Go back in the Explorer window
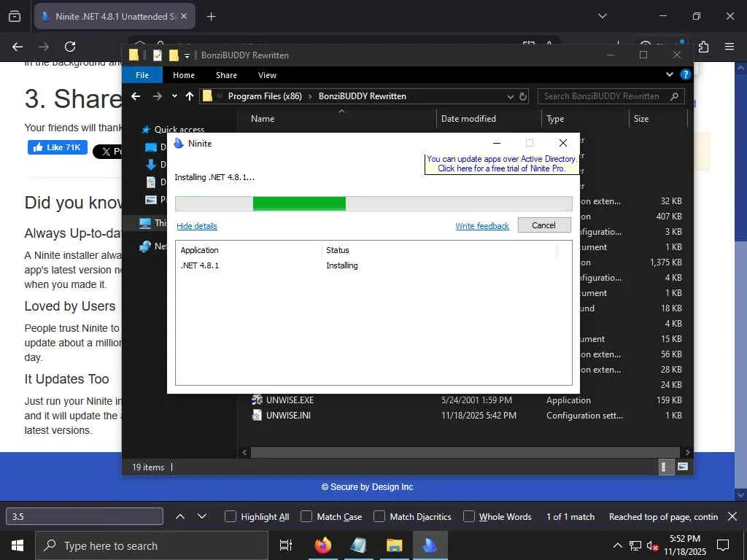 point(136,96)
